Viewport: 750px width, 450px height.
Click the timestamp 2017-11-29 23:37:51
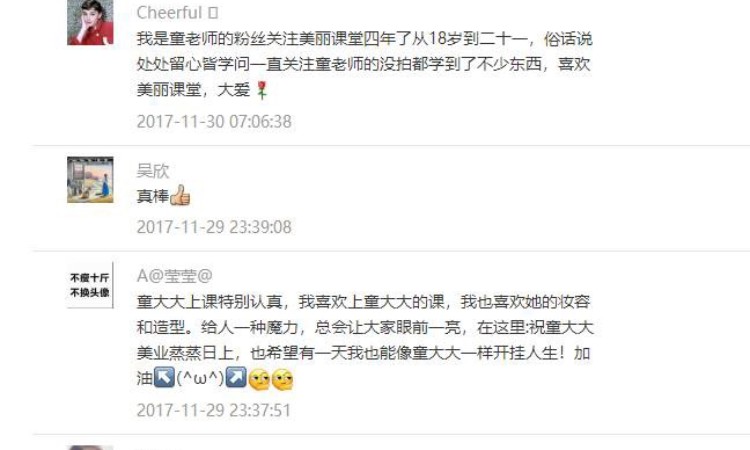214,410
